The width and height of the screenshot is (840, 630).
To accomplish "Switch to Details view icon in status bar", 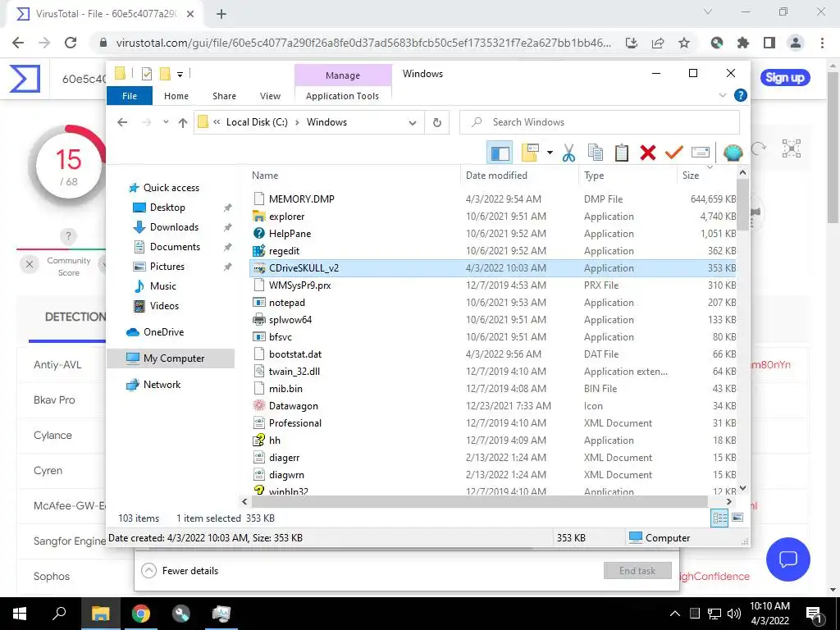I will pyautogui.click(x=719, y=518).
